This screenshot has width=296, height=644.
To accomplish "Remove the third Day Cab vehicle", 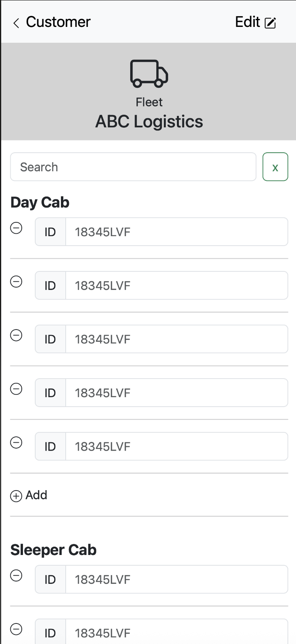I will [16, 335].
